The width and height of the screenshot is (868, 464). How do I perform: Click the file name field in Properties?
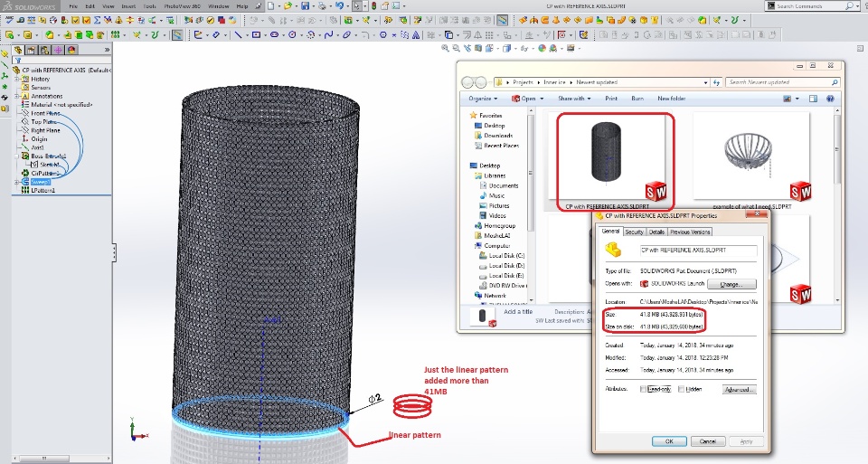tap(698, 251)
